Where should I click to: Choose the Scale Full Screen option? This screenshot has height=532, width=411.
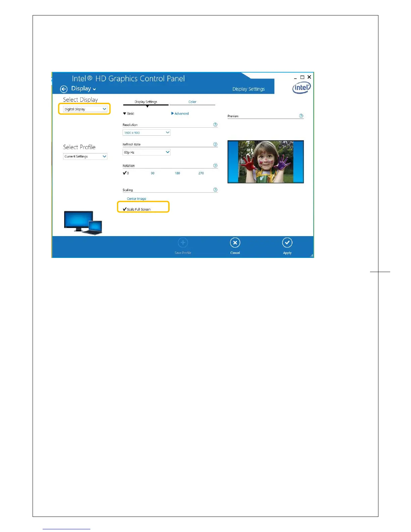pos(137,209)
